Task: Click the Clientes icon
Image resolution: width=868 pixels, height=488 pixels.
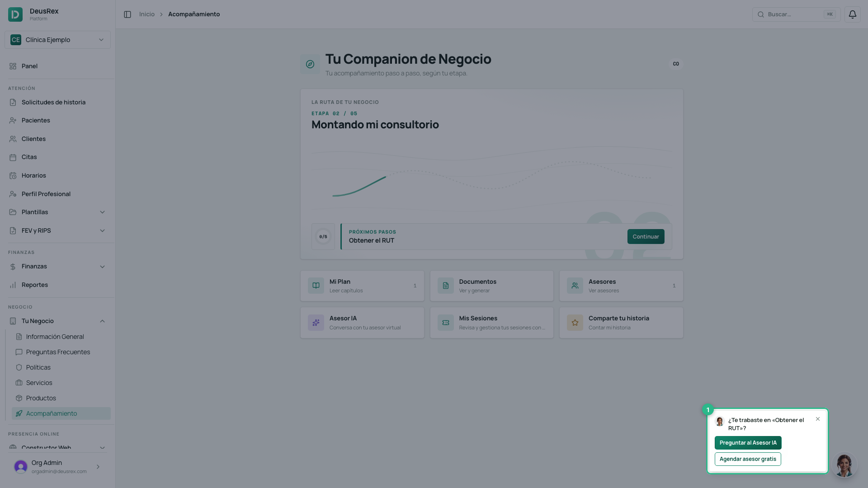Action: 13,139
